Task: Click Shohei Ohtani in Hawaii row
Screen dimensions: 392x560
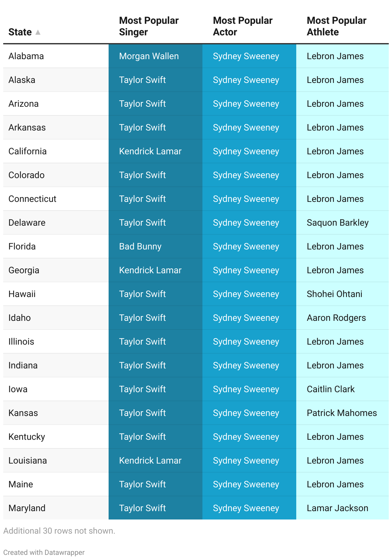Action: (x=343, y=294)
